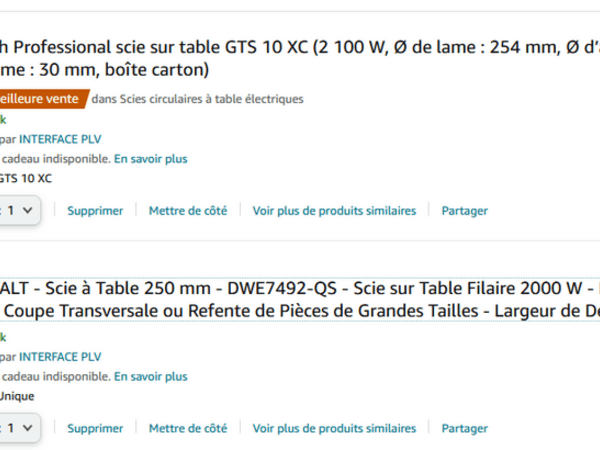
Task: Open INTERFACE PLV seller link for DWE7492-QS saw
Action: [60, 357]
